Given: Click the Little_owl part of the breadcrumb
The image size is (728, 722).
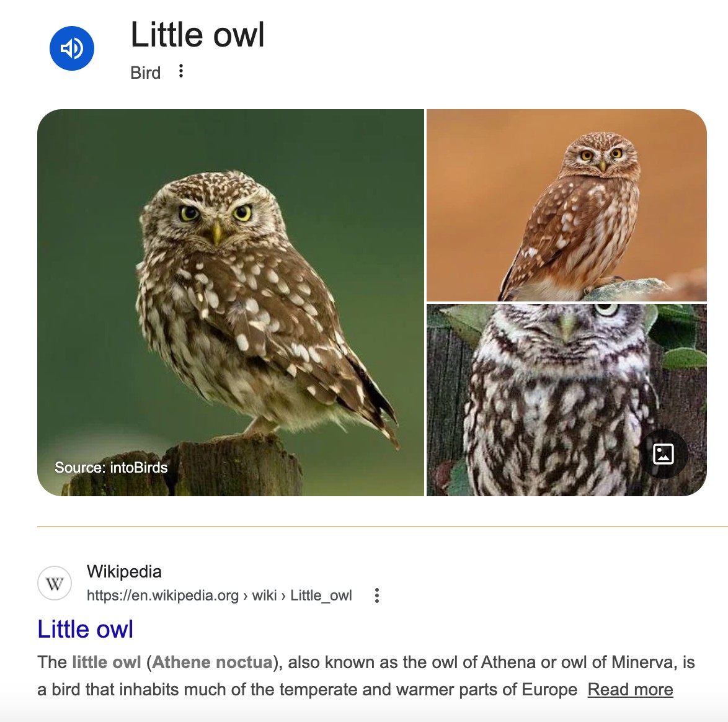Looking at the screenshot, I should coord(321,595).
